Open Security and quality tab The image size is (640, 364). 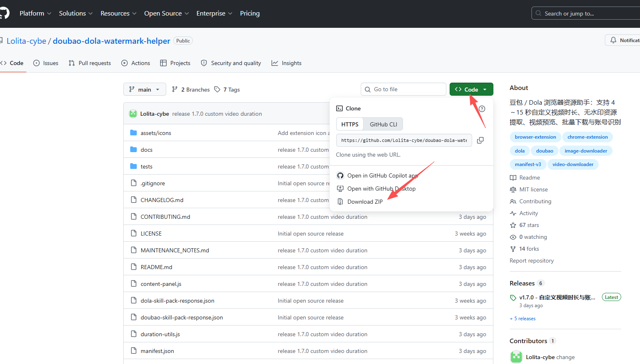point(231,63)
